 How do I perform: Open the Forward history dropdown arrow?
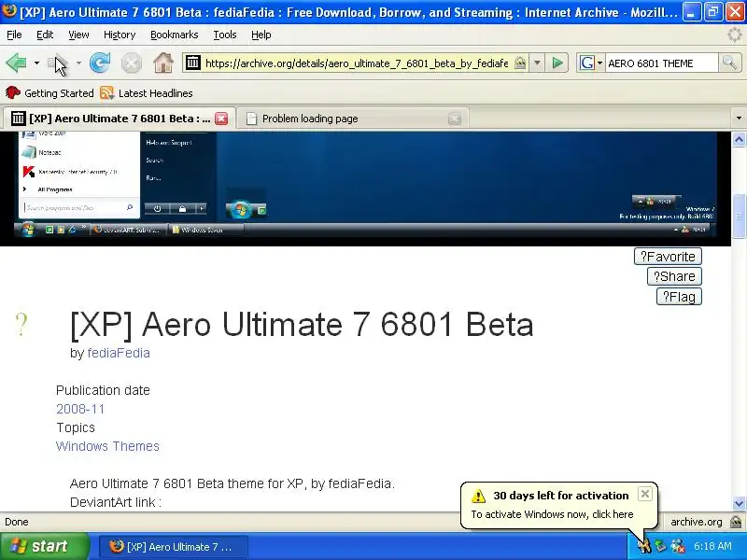click(78, 63)
